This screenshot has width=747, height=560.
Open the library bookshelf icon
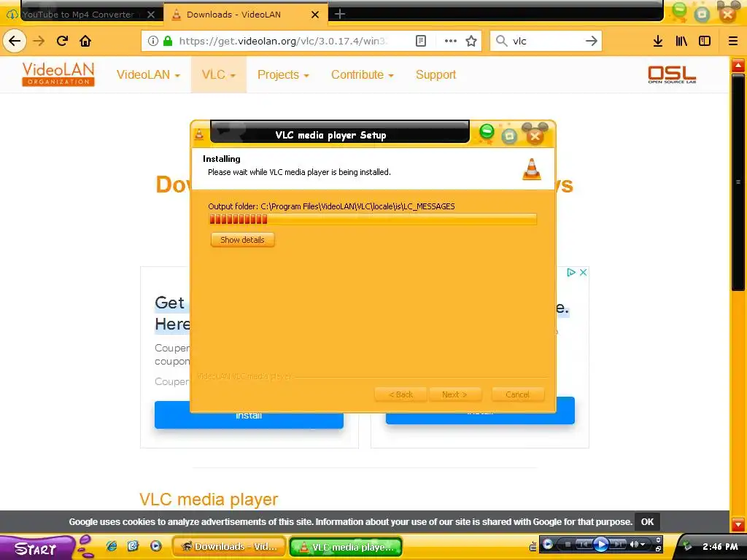(x=681, y=41)
